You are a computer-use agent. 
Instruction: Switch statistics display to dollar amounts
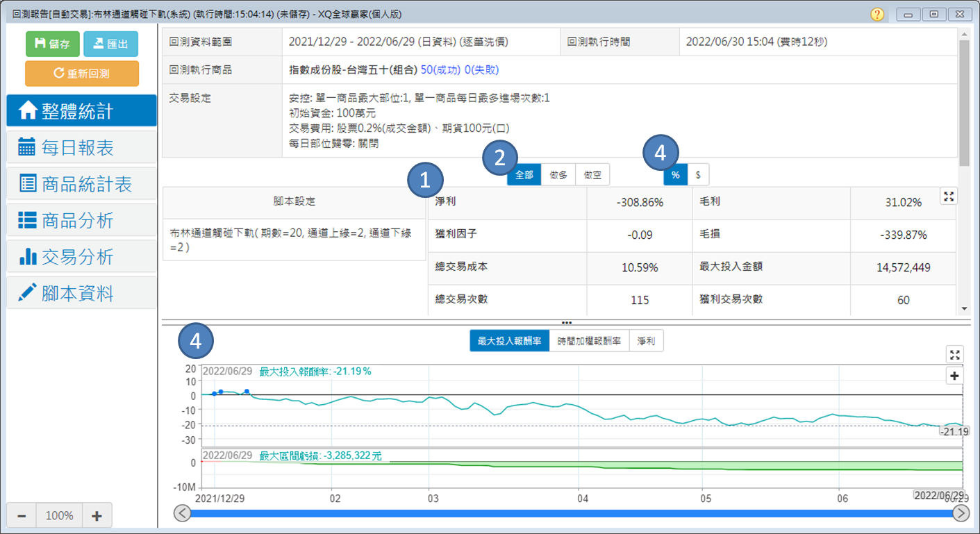coord(698,175)
